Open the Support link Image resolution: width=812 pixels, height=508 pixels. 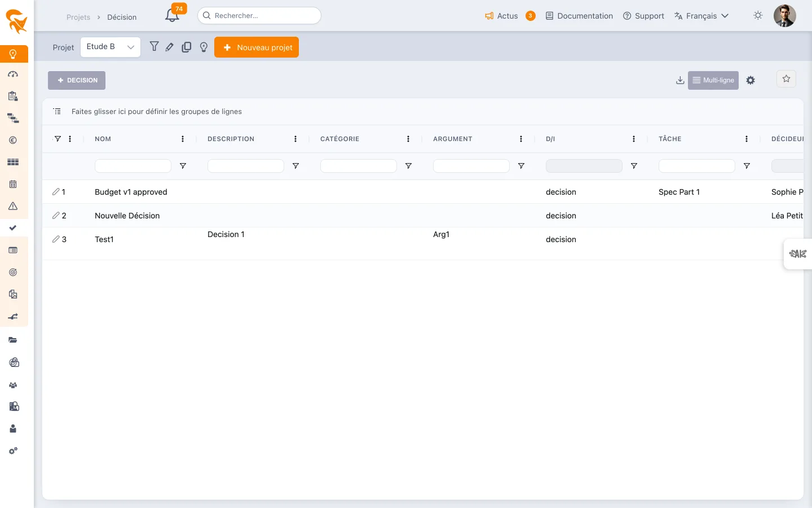pos(643,16)
